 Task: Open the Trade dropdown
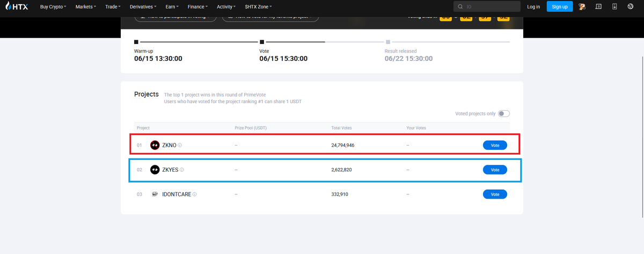point(113,7)
